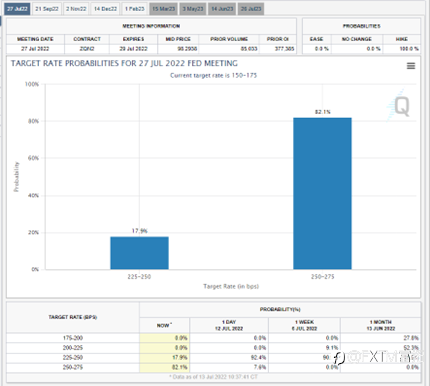The image size is (430, 386).
Task: Switch to the 1 Feb23 meeting tab
Action: tap(135, 9)
